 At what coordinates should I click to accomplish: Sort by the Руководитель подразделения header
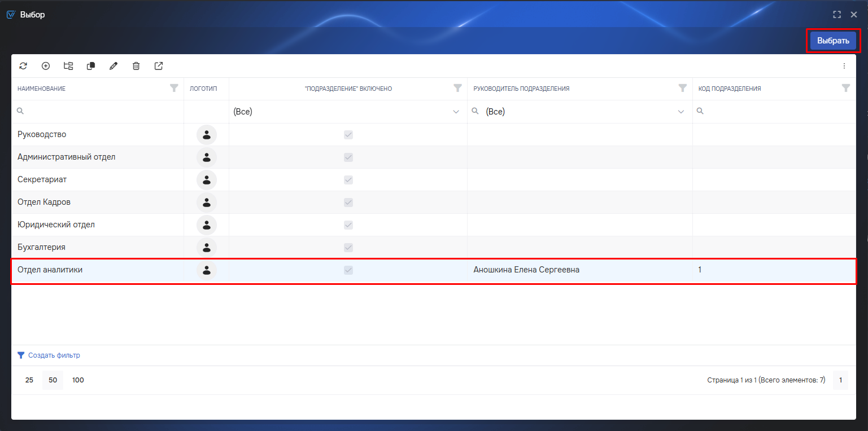[521, 89]
